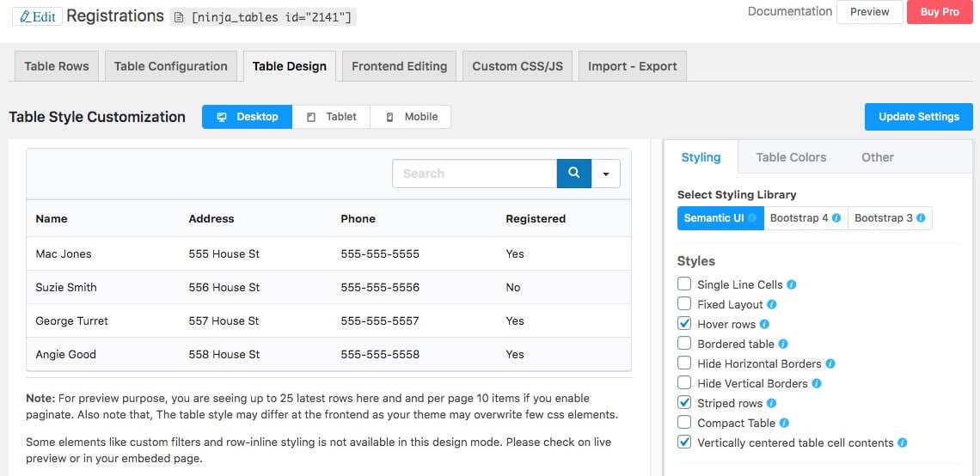Click the Suzie Smith cell

click(66, 287)
